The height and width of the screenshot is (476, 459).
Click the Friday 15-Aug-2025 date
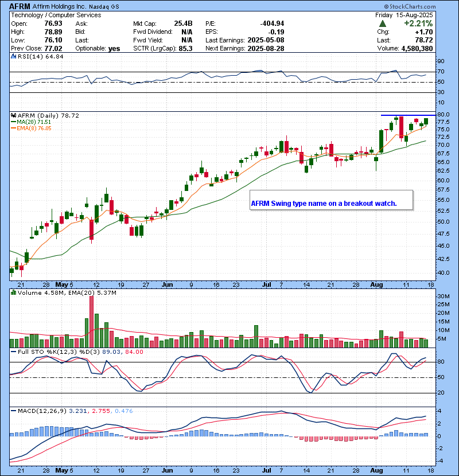[404, 15]
